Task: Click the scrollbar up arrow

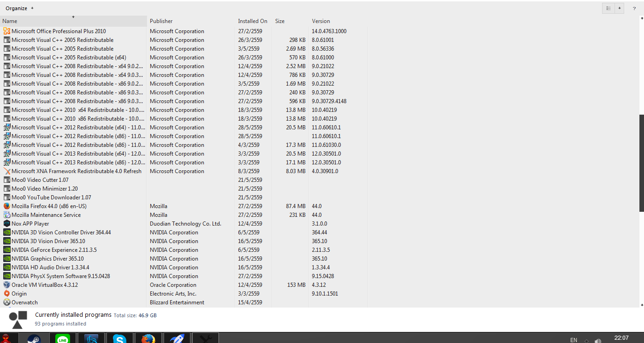Action: 642,18
